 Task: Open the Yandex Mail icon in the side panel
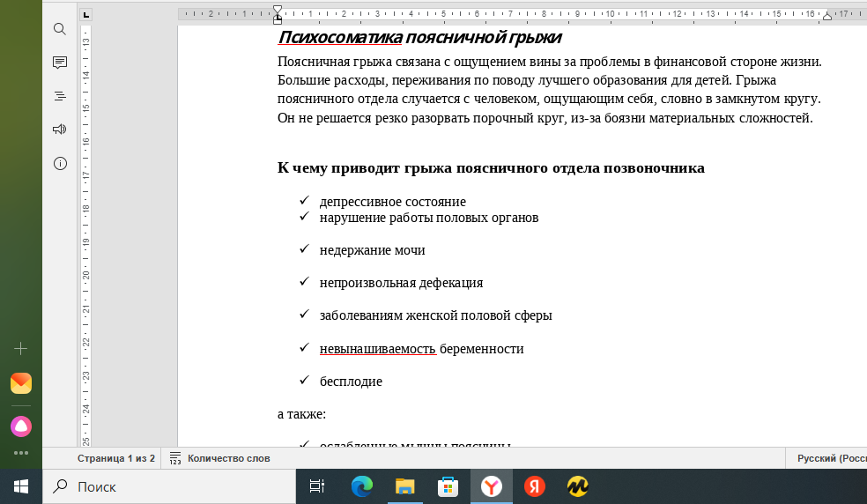(21, 382)
